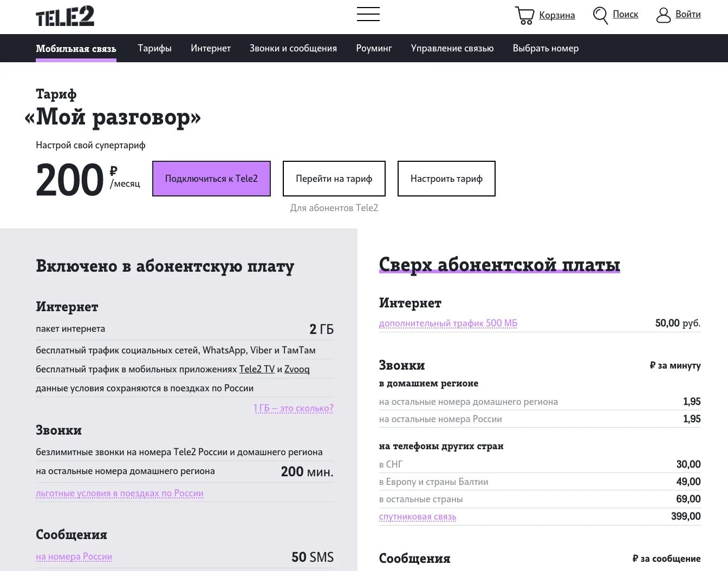Click the user profile icon
The width and height of the screenshot is (728, 571).
click(664, 15)
